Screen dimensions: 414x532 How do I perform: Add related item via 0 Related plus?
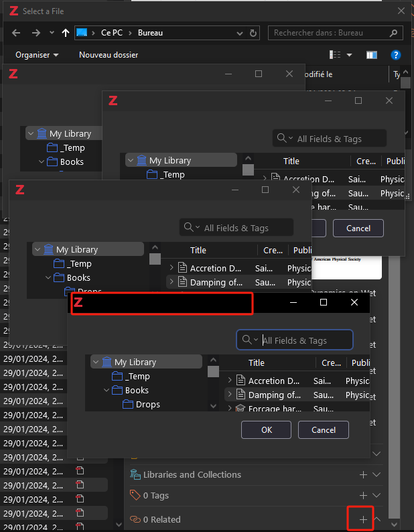click(x=363, y=519)
